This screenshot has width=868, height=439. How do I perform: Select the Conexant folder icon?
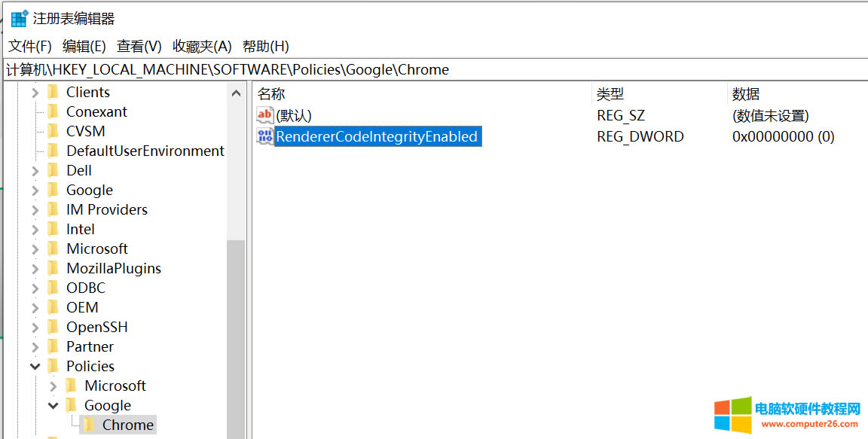tap(53, 111)
